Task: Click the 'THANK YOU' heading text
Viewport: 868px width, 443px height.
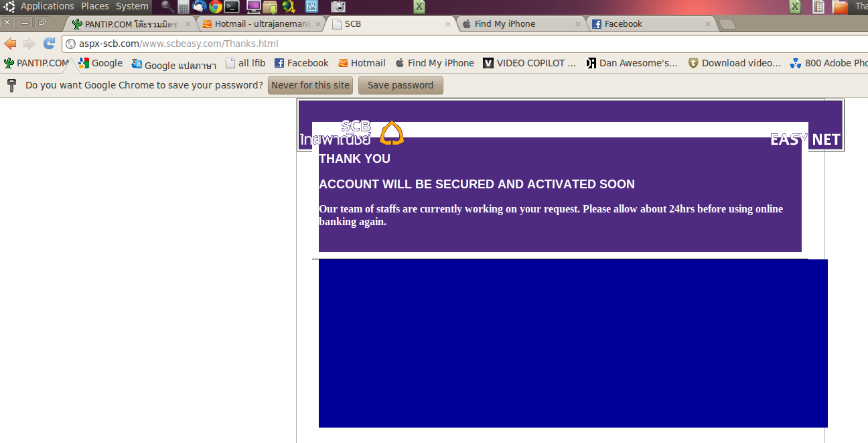Action: pyautogui.click(x=354, y=159)
